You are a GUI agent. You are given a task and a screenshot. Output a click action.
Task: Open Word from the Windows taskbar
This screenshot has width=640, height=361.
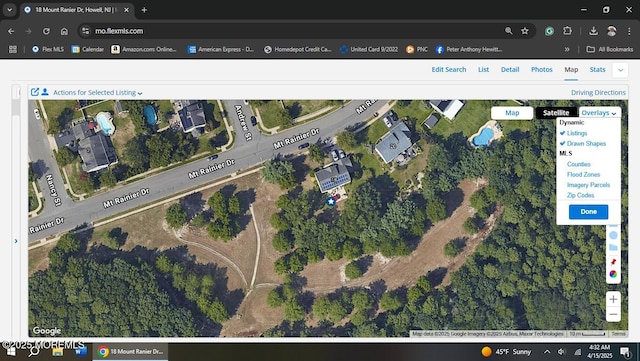[81, 352]
